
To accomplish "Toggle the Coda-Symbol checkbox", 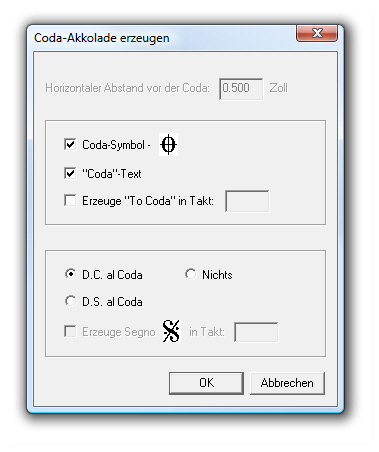I will (70, 145).
